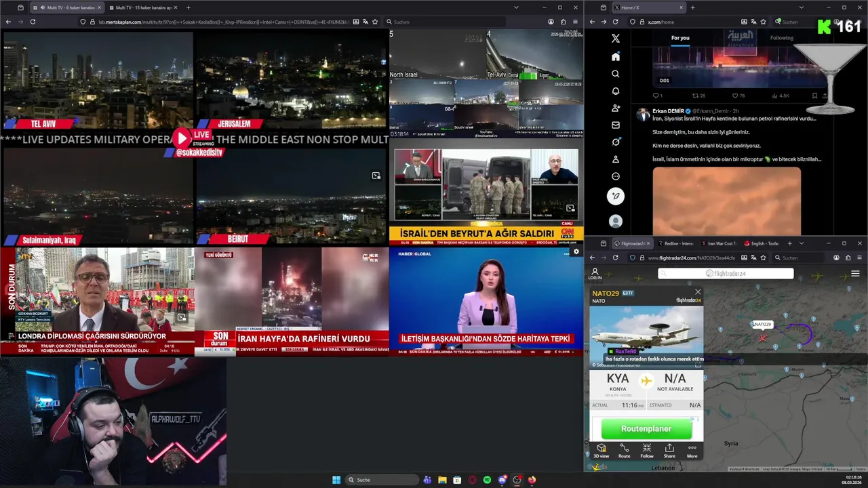The image size is (868, 488).
Task: Open X Messages envelope icon
Action: pos(616,125)
